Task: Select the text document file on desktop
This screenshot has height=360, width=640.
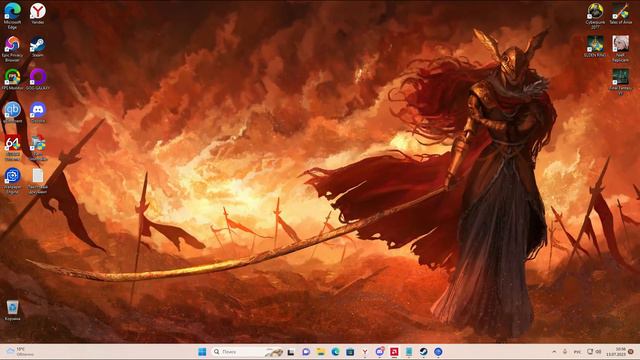Action: 38,181
